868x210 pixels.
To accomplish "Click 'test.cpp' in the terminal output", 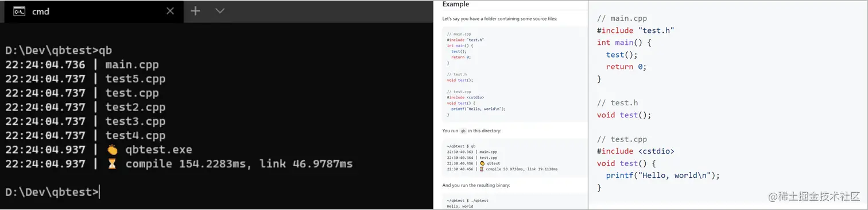I will tap(132, 93).
